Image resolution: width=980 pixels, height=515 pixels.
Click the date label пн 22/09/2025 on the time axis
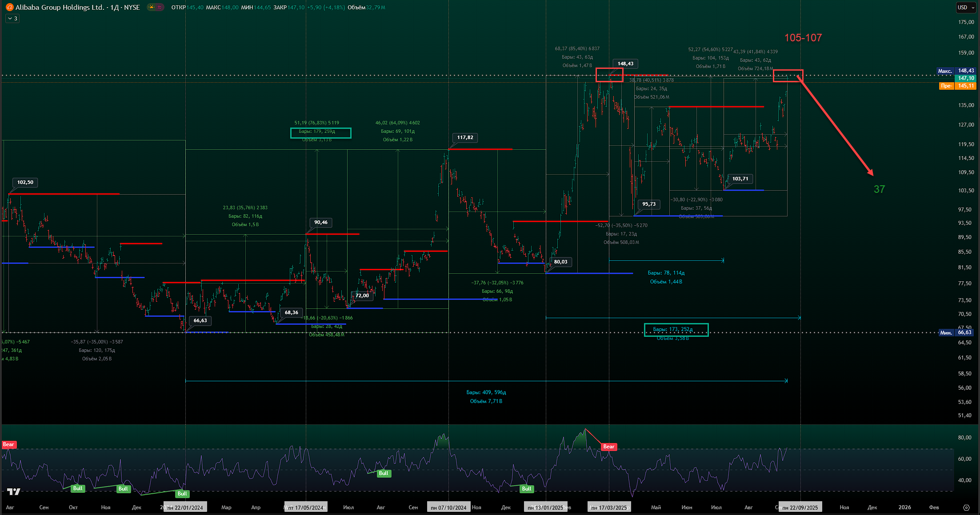(x=800, y=507)
